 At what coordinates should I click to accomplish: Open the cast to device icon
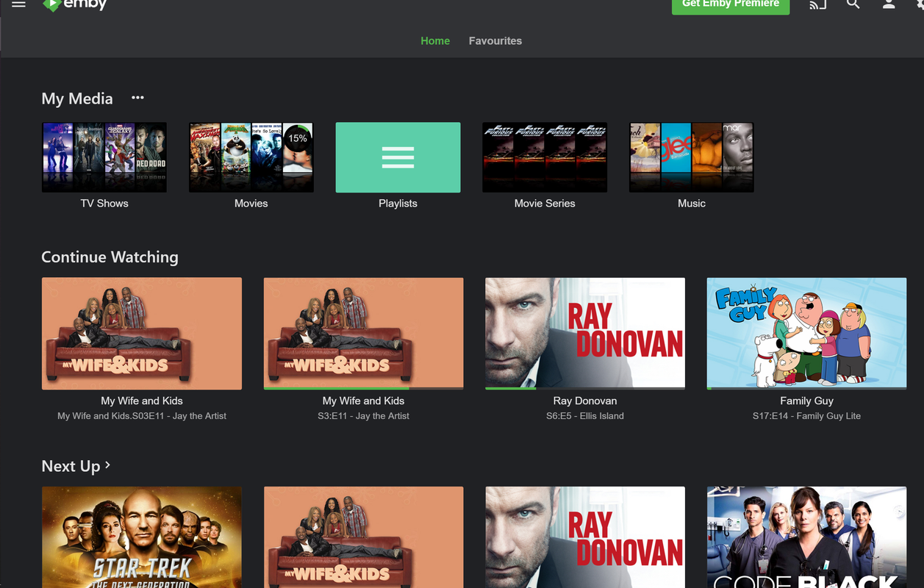817,4
